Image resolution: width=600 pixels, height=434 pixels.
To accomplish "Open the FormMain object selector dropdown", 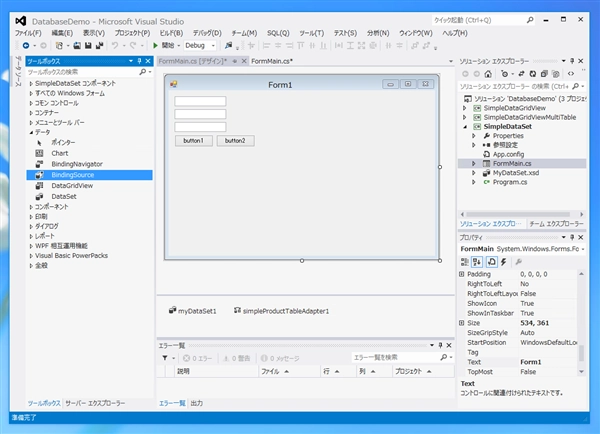I will (x=583, y=249).
